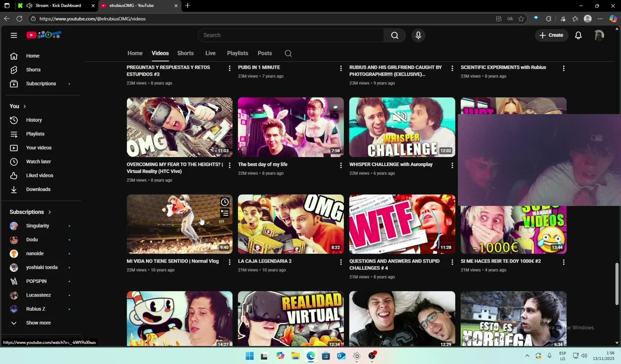Play the WTF questions and answers thumbnail

pyautogui.click(x=402, y=224)
